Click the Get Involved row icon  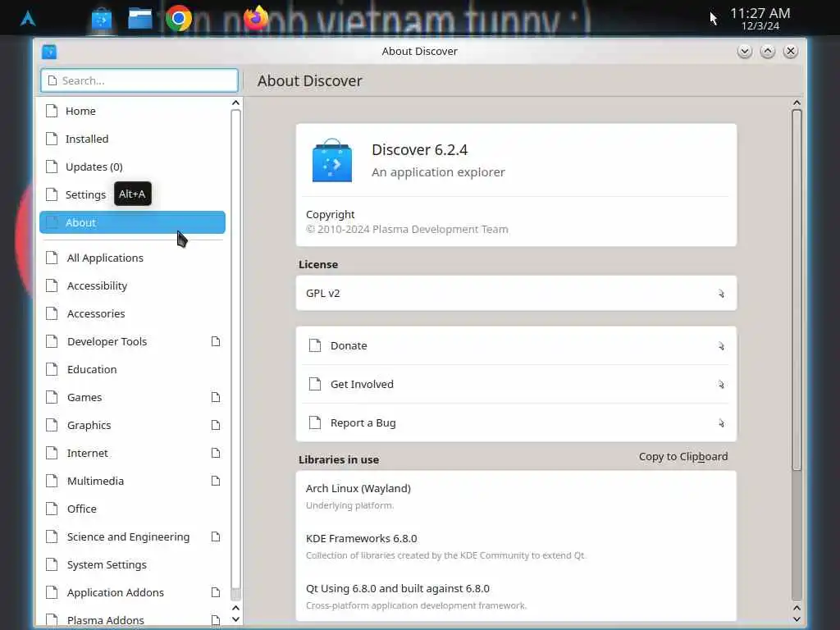click(315, 384)
